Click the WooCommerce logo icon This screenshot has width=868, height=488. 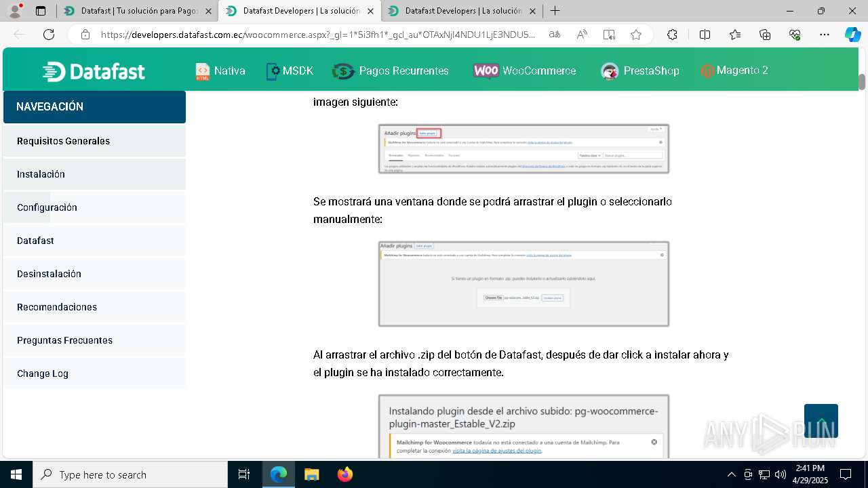[486, 71]
